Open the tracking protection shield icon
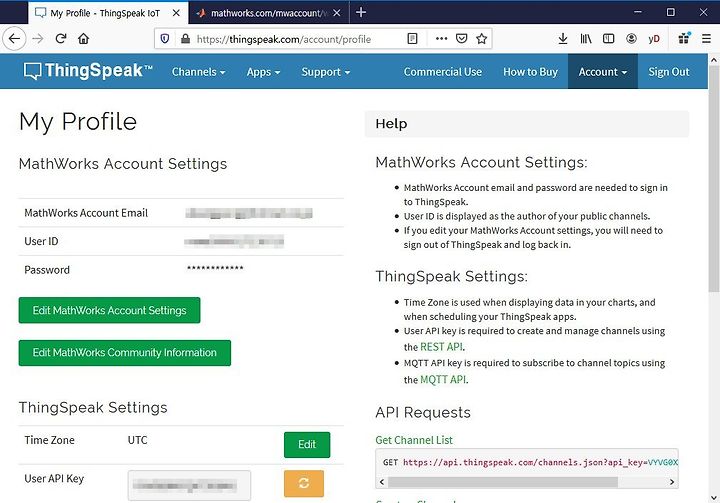720x503 pixels. [165, 39]
